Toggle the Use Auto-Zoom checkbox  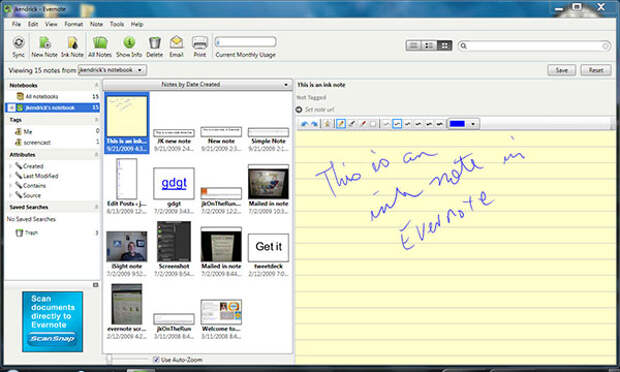[156, 359]
